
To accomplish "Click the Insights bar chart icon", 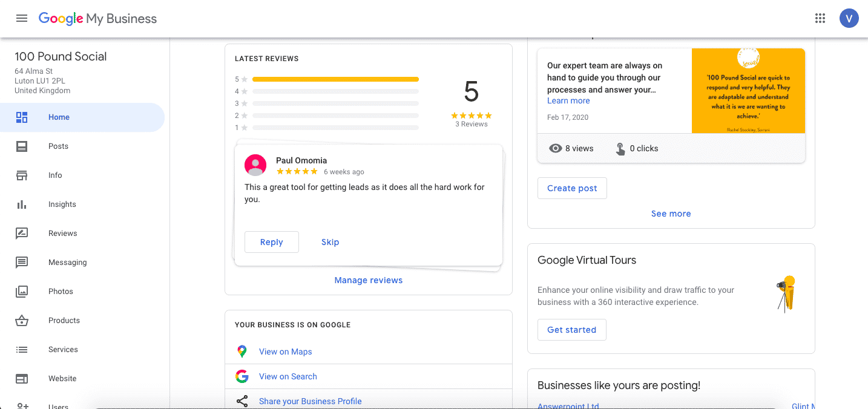I will 22,204.
